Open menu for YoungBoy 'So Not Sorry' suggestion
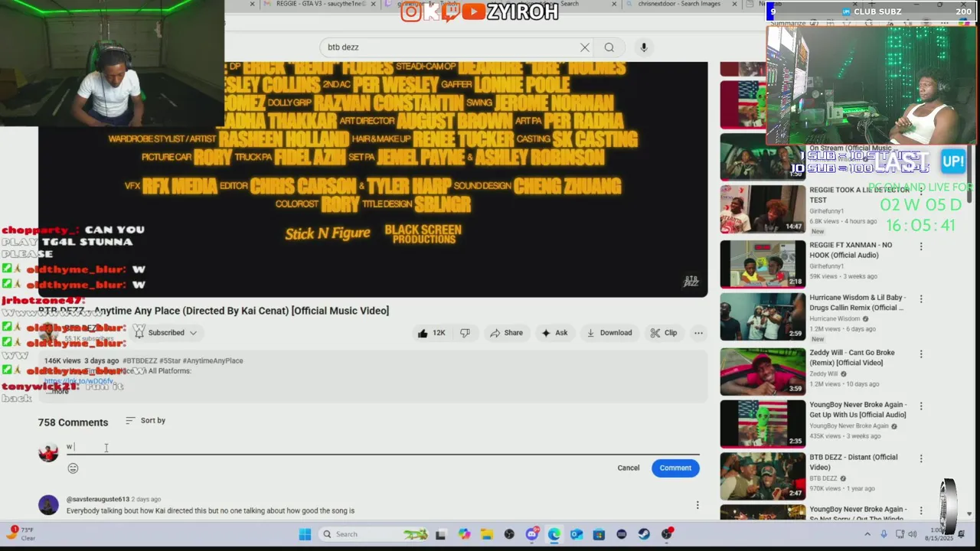This screenshot has width=980, height=551. click(x=921, y=510)
